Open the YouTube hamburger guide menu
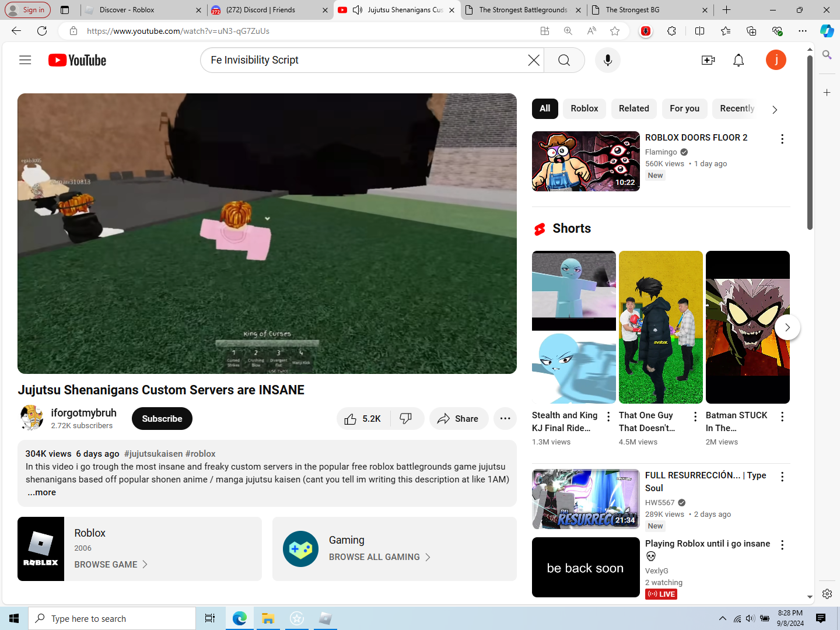 [25, 60]
